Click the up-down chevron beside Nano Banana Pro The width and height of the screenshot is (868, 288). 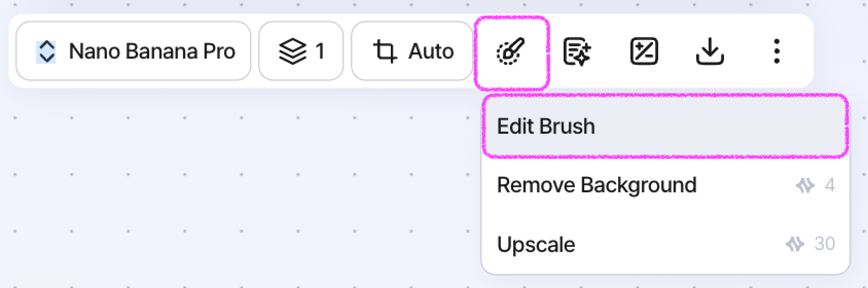(x=47, y=51)
